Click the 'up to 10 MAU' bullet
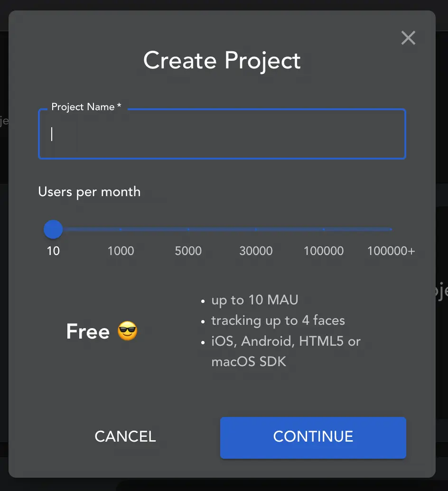The image size is (448, 491). coord(255,300)
